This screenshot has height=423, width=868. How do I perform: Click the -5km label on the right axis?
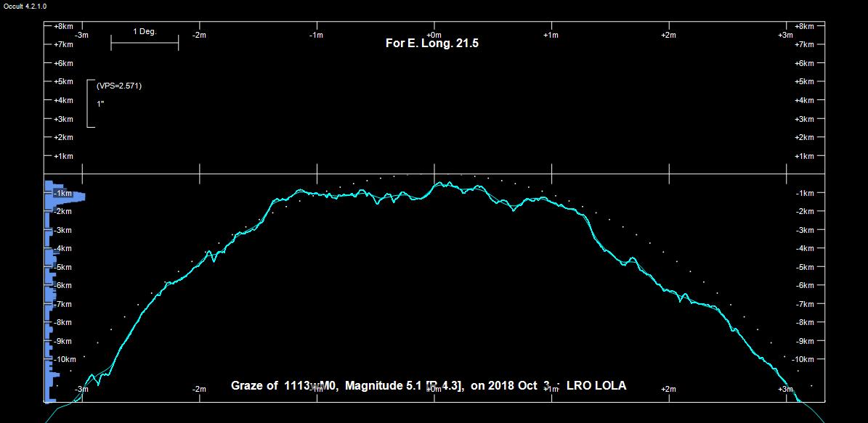(806, 267)
